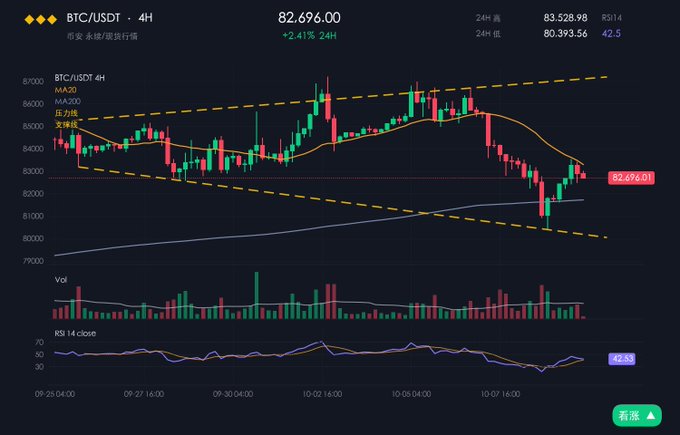This screenshot has width=680, height=435.
Task: Click the +2.41% 24H change text
Action: 309,36
